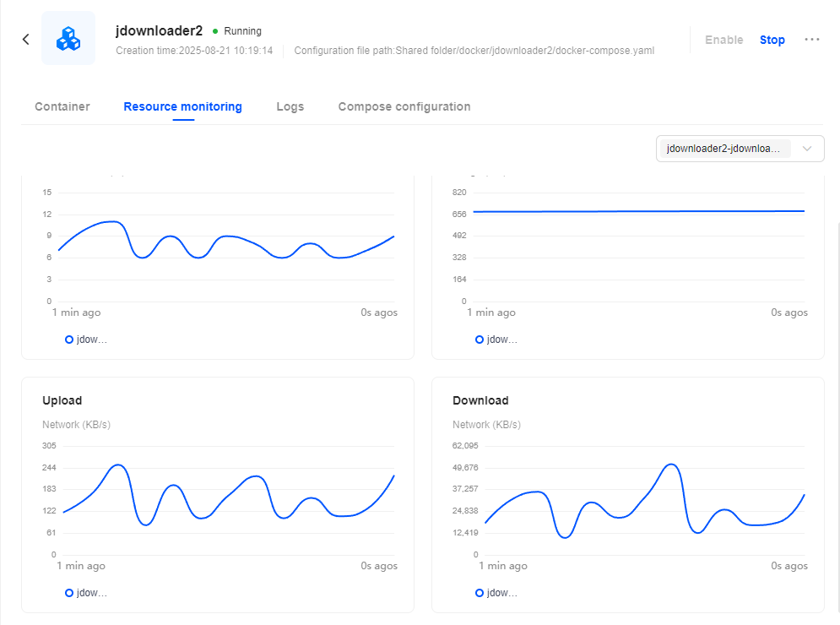Screen dimensions: 840x625
Task: Open the three-dot more options menu
Action: (811, 39)
